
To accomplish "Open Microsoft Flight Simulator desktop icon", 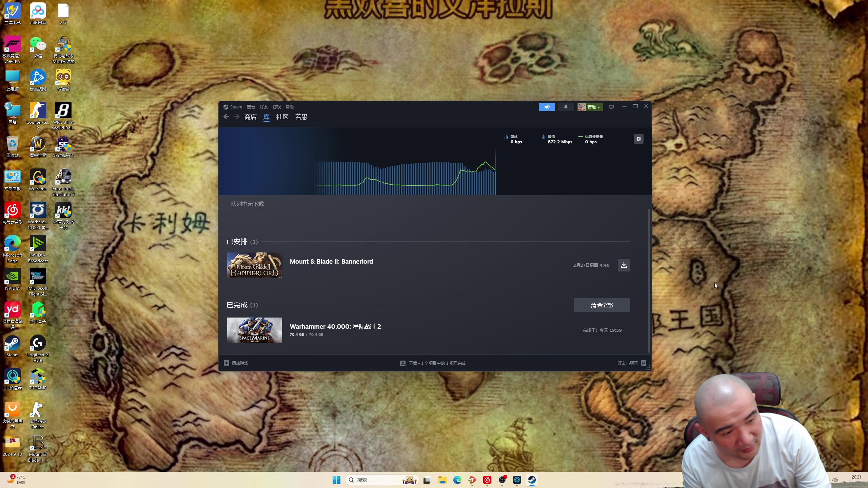I will (x=38, y=282).
